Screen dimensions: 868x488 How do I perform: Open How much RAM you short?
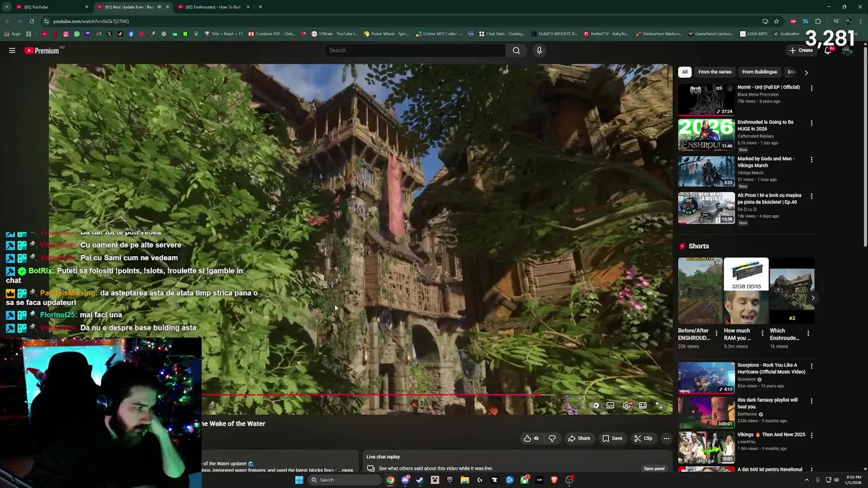click(x=746, y=291)
